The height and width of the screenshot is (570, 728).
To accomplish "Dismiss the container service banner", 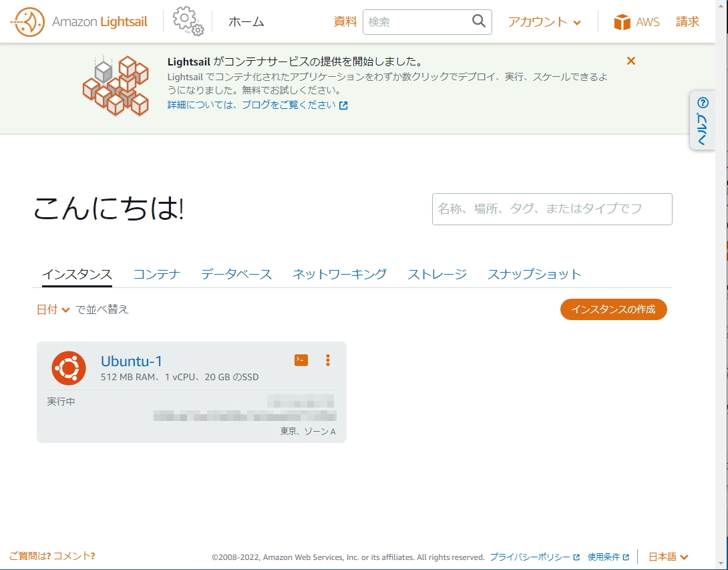I will [630, 61].
